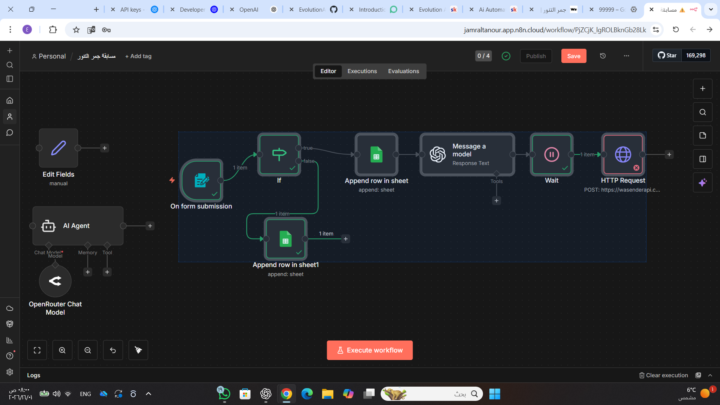Switch to the Executions tab

coord(362,71)
